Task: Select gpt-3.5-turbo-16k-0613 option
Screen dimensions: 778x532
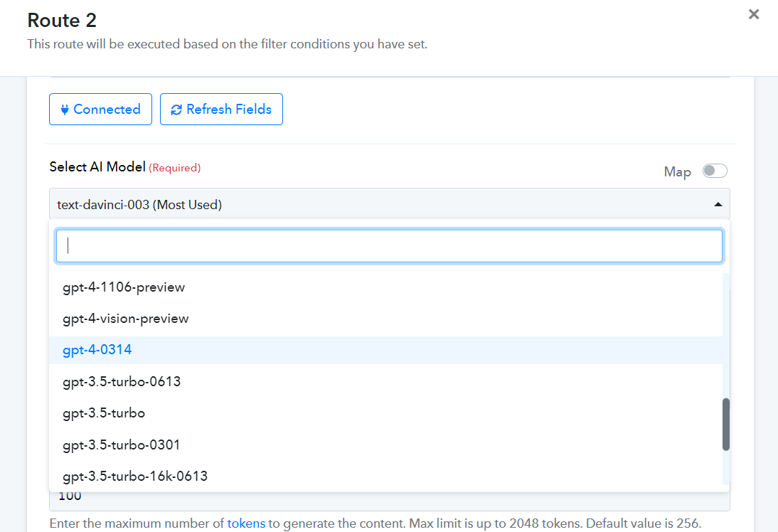Action: click(385, 476)
